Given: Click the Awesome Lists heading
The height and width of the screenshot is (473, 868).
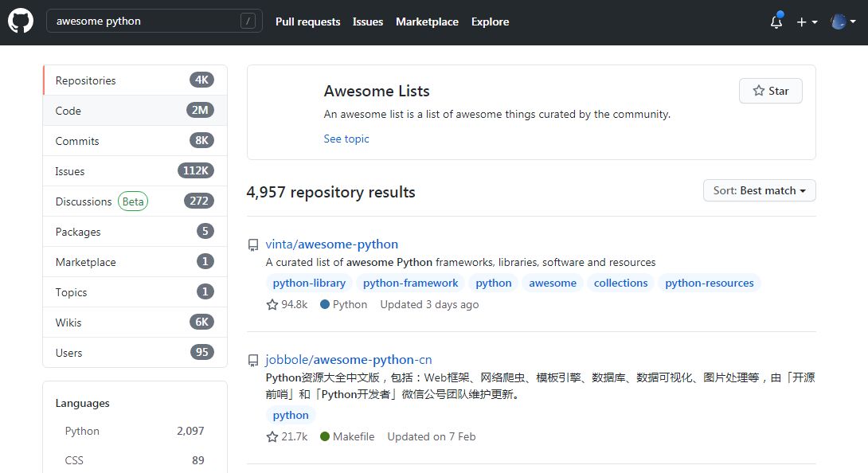Looking at the screenshot, I should point(377,91).
